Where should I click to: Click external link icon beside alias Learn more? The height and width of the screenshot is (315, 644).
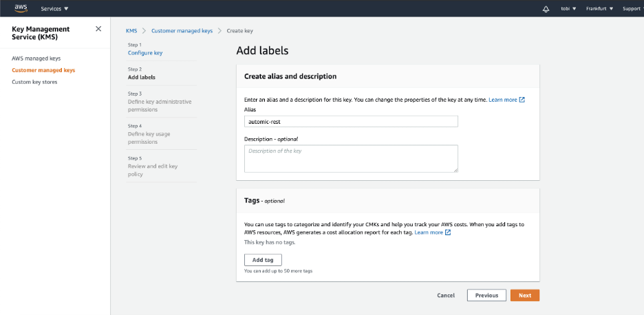click(x=522, y=100)
